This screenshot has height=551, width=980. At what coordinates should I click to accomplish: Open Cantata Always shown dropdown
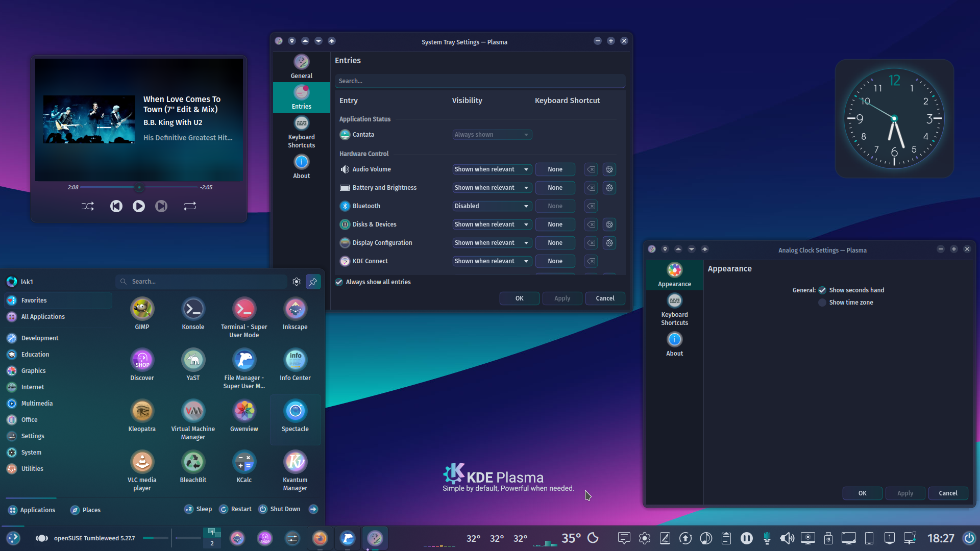click(x=492, y=135)
